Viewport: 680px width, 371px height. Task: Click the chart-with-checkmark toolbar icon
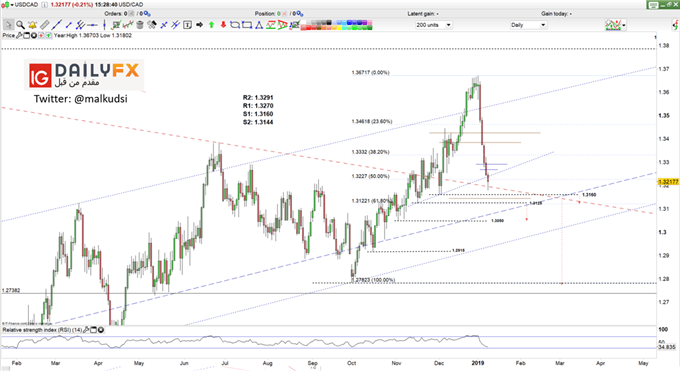point(116,25)
